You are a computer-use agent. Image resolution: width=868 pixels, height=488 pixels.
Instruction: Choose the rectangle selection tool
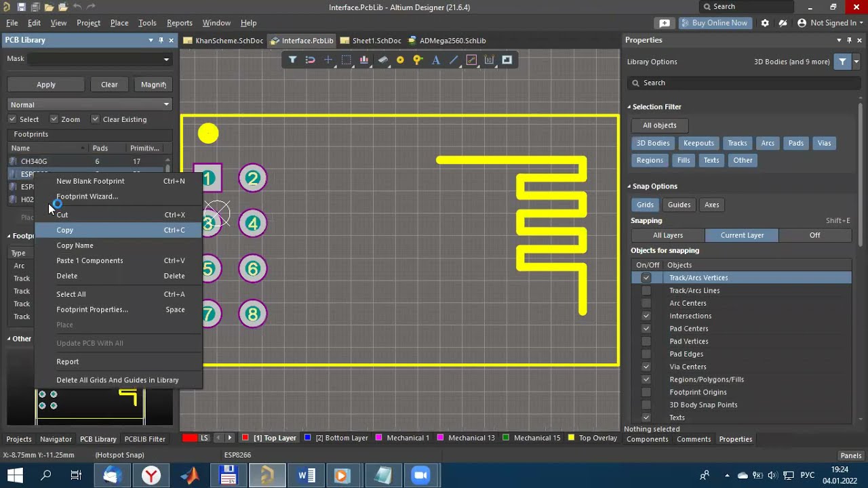coord(346,60)
